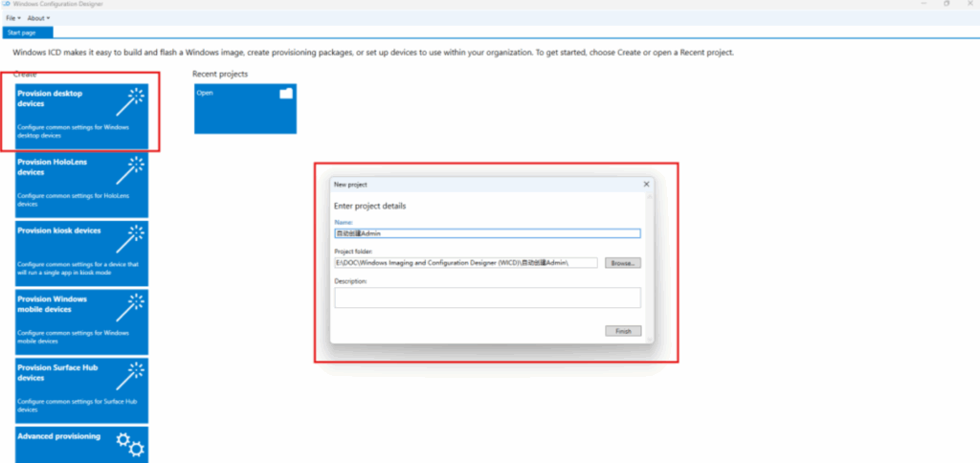
Task: Click the 'Configure common settings for Surface Hub' text
Action: tap(77, 406)
